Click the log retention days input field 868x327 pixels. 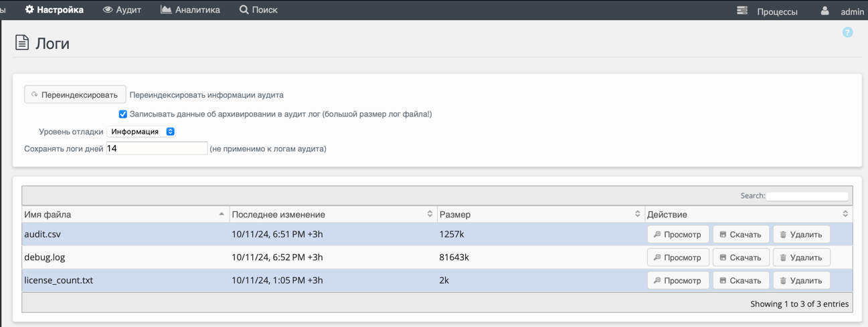(x=157, y=148)
